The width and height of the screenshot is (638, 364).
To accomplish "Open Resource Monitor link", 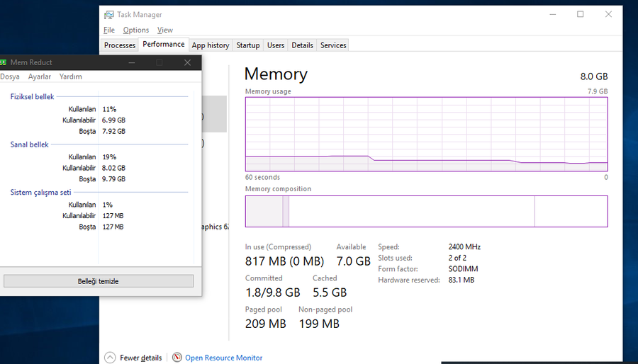I will click(x=223, y=358).
